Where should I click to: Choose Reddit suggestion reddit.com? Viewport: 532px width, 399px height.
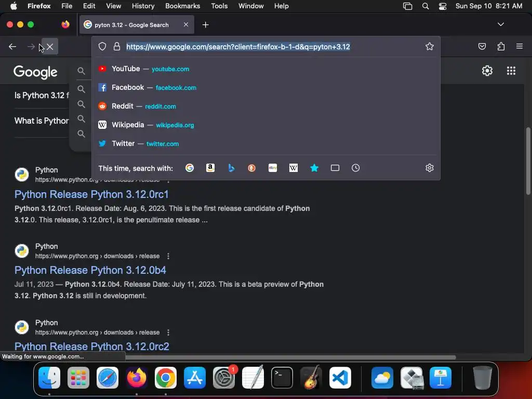coord(267,106)
